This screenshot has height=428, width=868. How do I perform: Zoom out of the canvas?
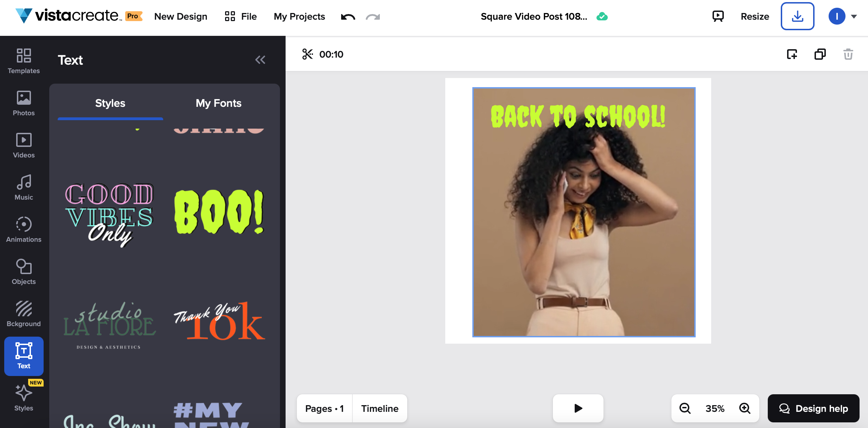point(685,408)
